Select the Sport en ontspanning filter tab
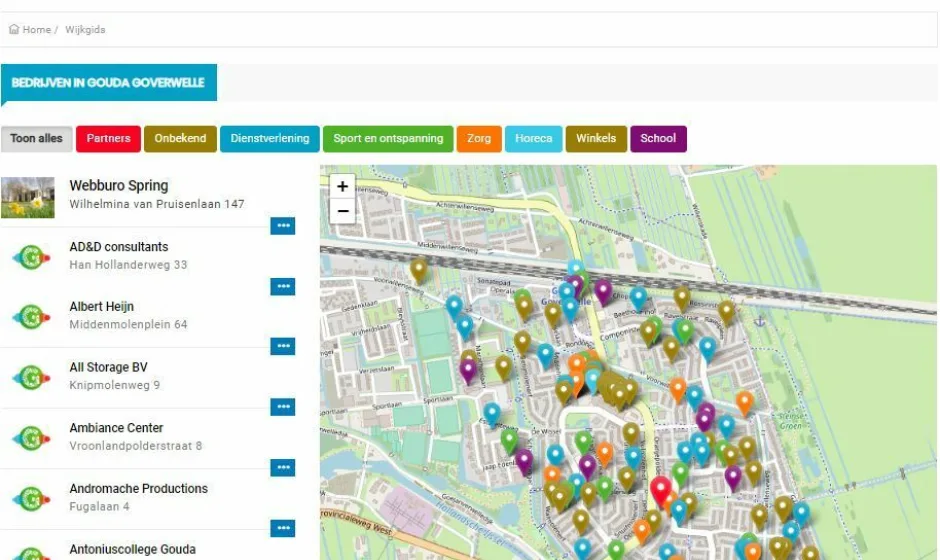The width and height of the screenshot is (940, 560). pos(388,139)
